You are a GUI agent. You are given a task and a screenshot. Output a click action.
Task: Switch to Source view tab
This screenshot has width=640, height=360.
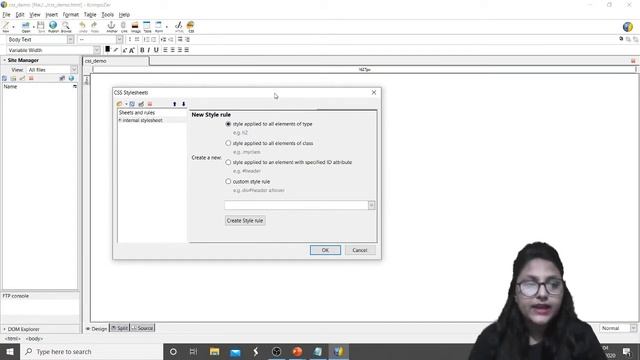(142, 328)
